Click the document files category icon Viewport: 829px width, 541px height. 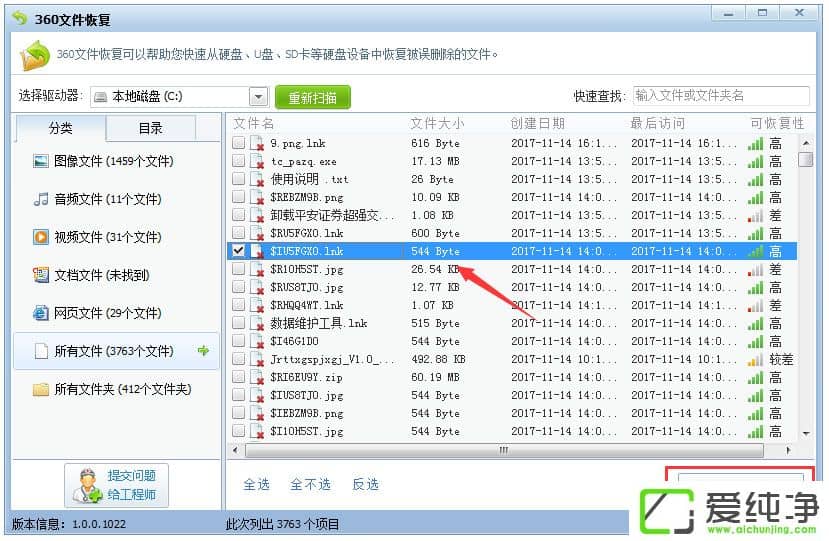point(41,275)
